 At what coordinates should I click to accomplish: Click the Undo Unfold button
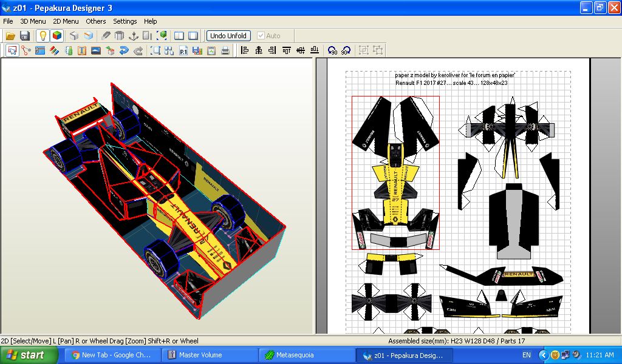click(228, 36)
